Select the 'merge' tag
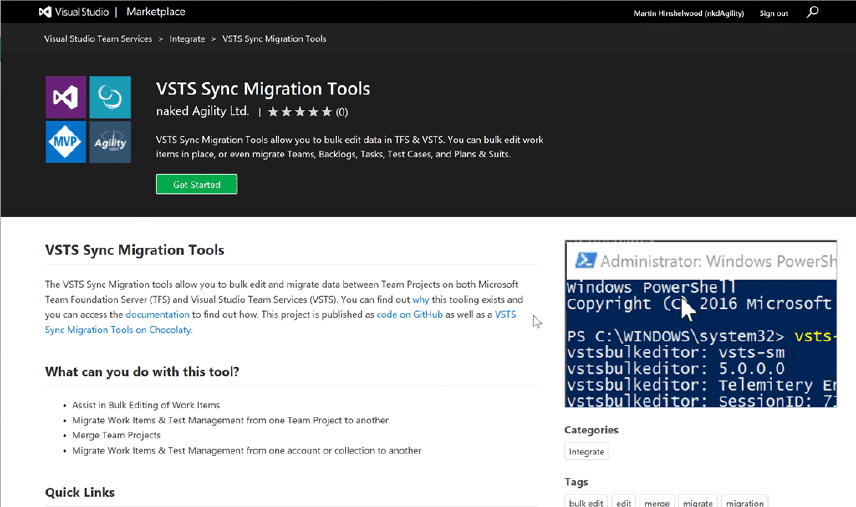The width and height of the screenshot is (856, 507). (657, 503)
